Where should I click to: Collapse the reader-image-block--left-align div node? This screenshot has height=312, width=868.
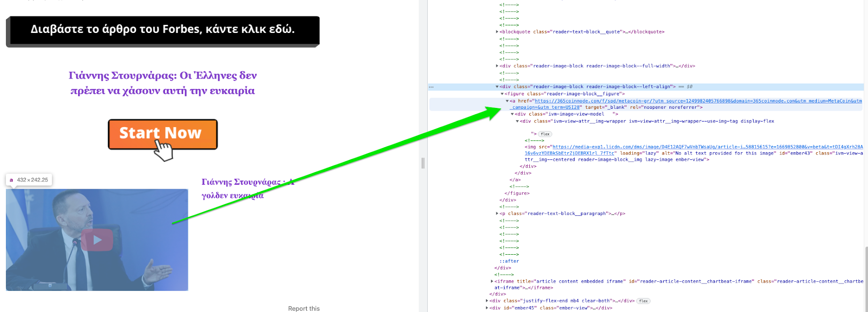497,87
